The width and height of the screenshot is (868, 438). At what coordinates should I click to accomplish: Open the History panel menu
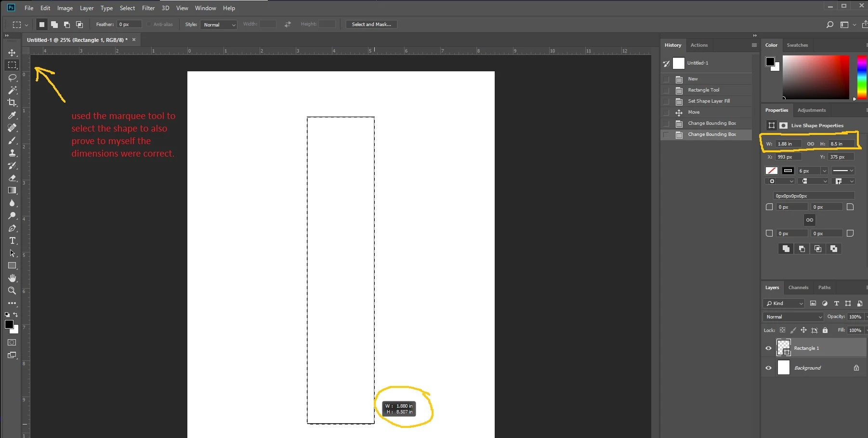(x=754, y=45)
